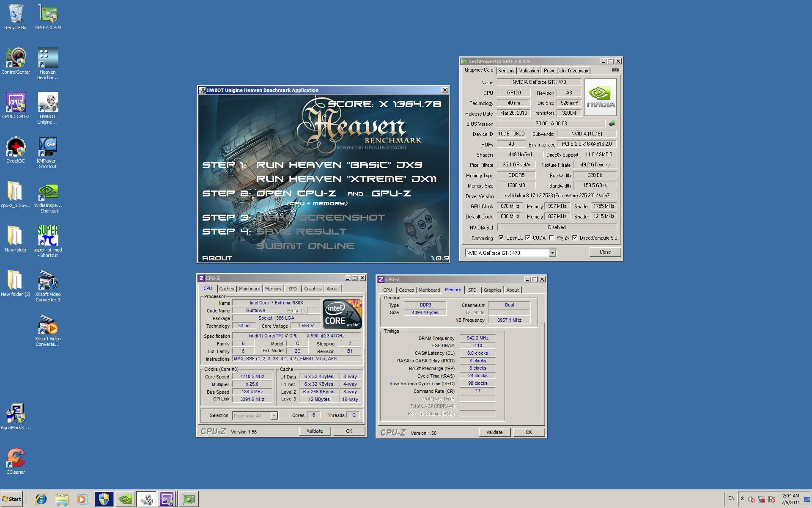Screen dimensions: 812x508
Task: Open Windows Explorer from the taskbar
Action: point(62,499)
